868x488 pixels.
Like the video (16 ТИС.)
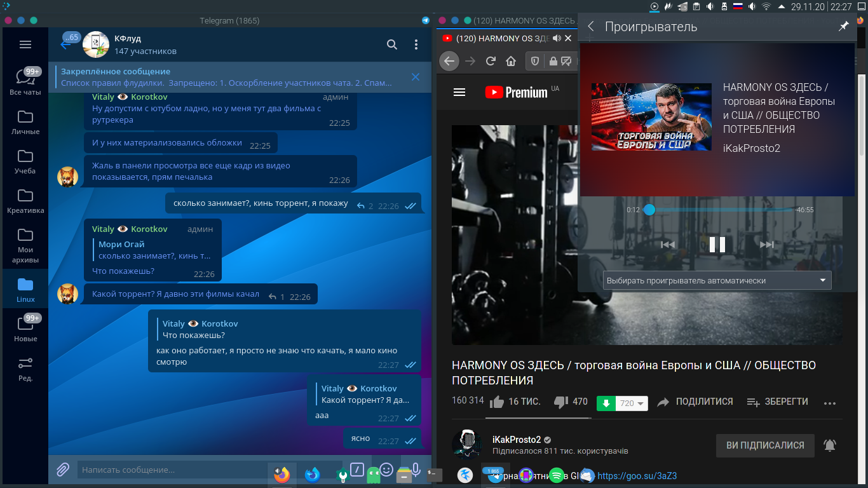point(515,402)
